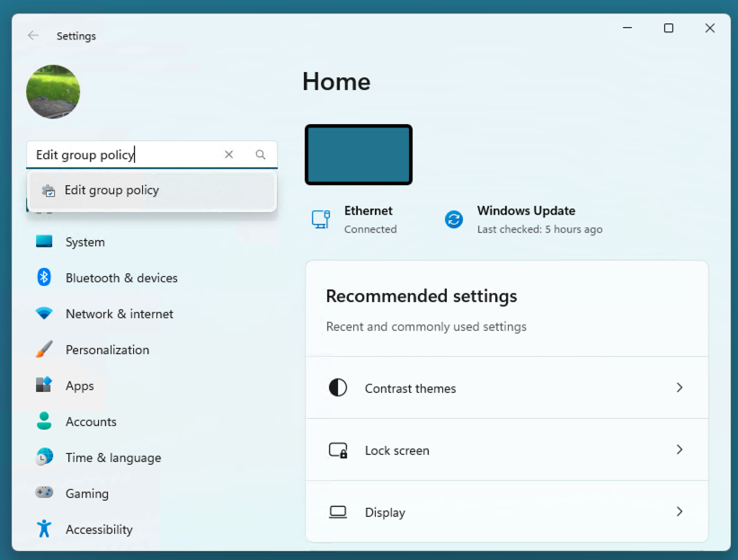Go back using the back arrow

pyautogui.click(x=33, y=36)
